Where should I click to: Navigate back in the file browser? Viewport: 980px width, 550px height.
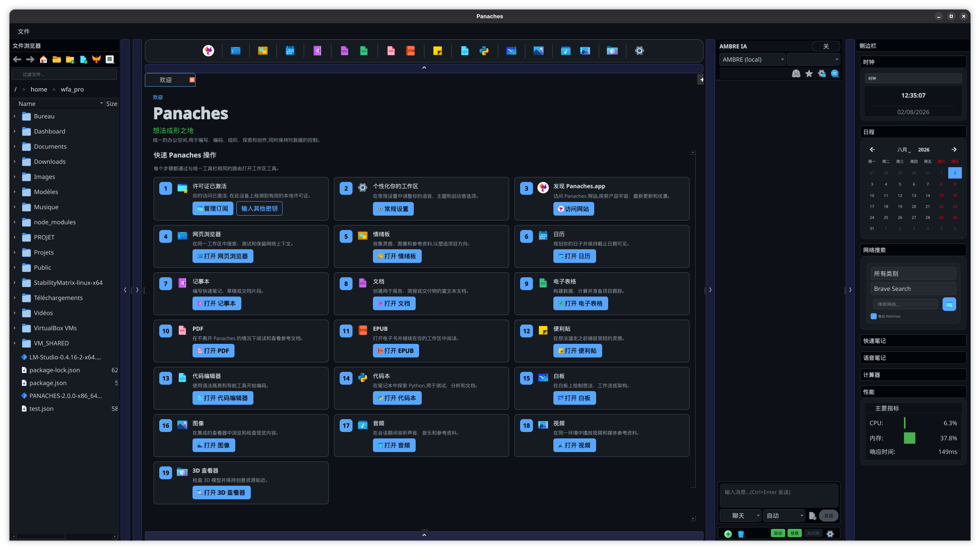[17, 59]
